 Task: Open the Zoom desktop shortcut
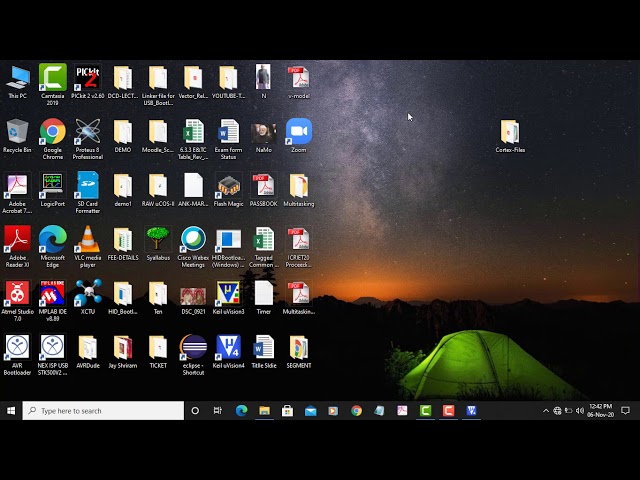point(298,133)
